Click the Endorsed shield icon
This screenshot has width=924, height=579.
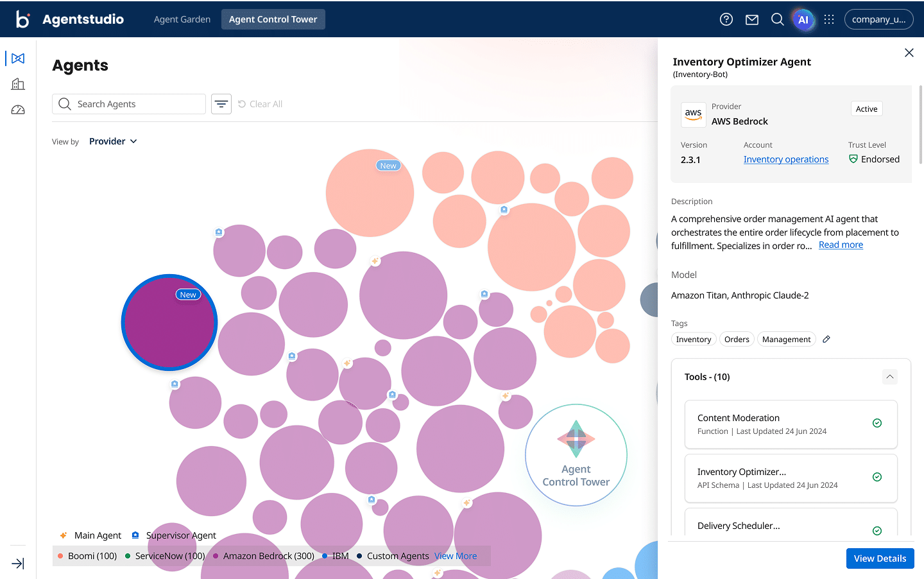(x=853, y=159)
